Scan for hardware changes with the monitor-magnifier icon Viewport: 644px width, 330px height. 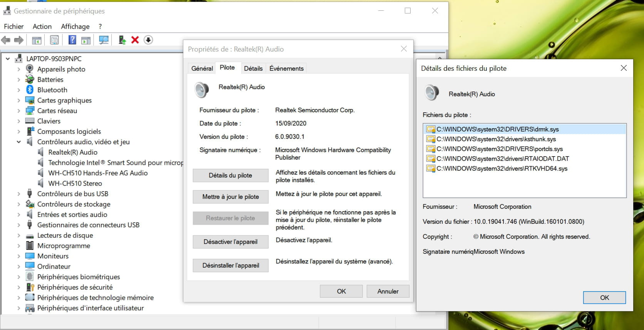click(104, 40)
